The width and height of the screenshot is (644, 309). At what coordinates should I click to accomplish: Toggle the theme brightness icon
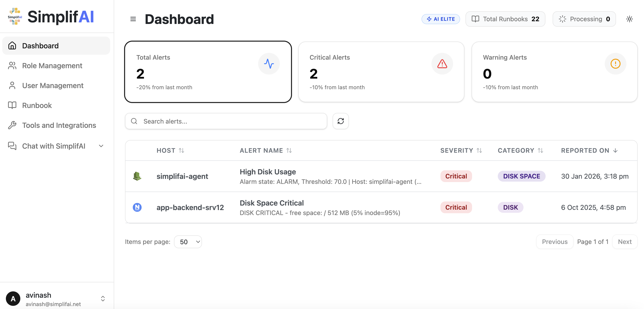[630, 19]
